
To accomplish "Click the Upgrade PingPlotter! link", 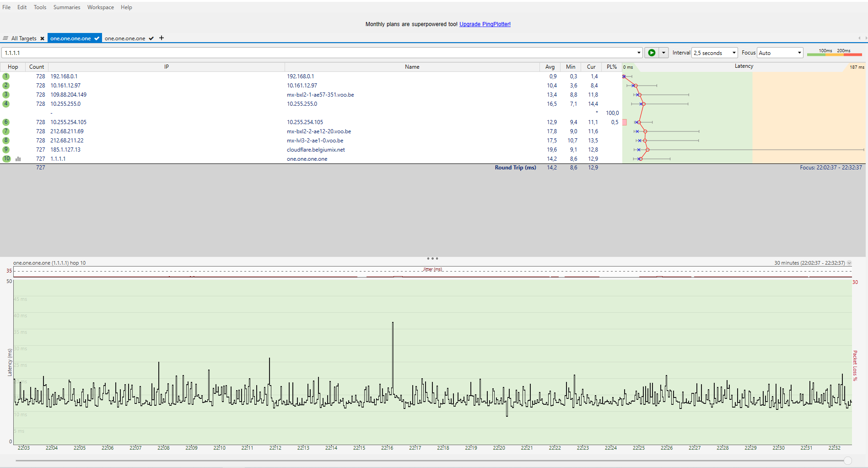I will coord(485,24).
